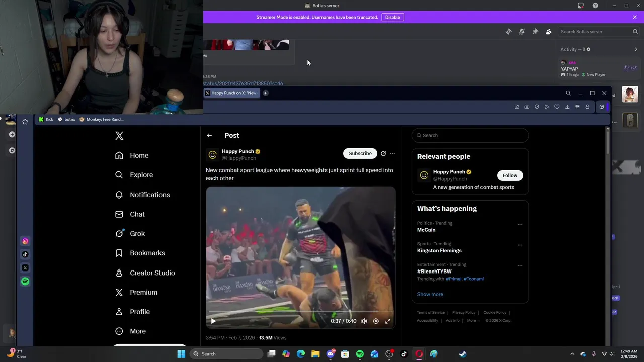The image size is (644, 362).
Task: Open browser account profile icon
Action: (587, 107)
